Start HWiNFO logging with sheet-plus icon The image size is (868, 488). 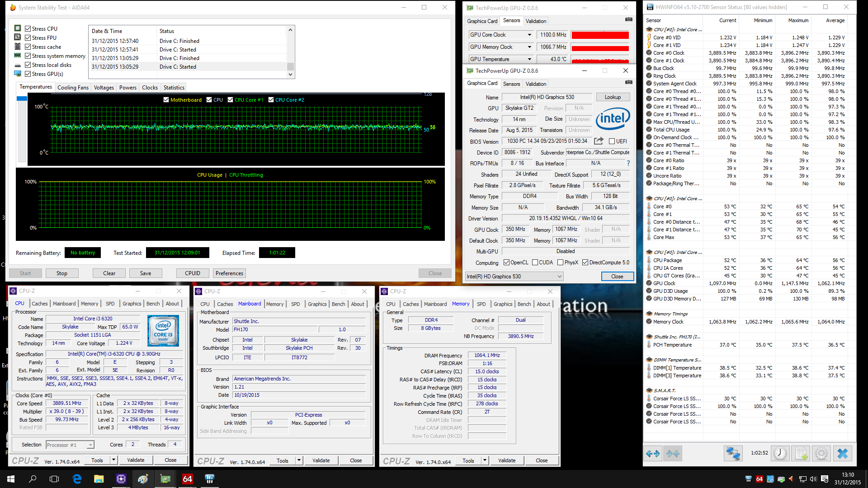(x=801, y=453)
